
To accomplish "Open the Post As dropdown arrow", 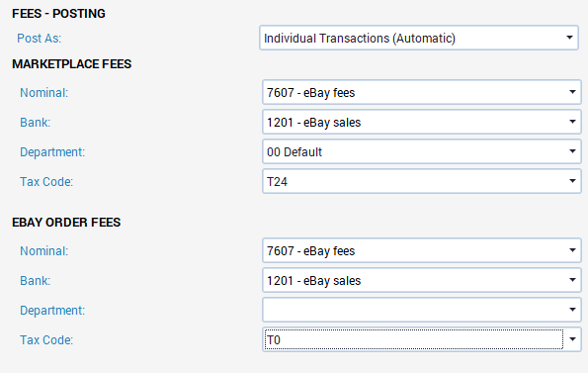I will click(x=569, y=38).
